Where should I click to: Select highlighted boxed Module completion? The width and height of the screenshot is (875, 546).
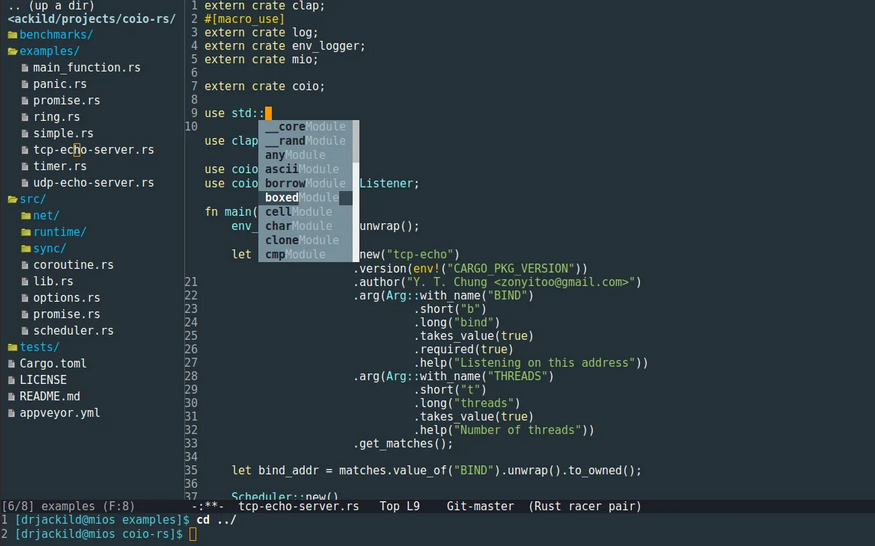(x=305, y=198)
